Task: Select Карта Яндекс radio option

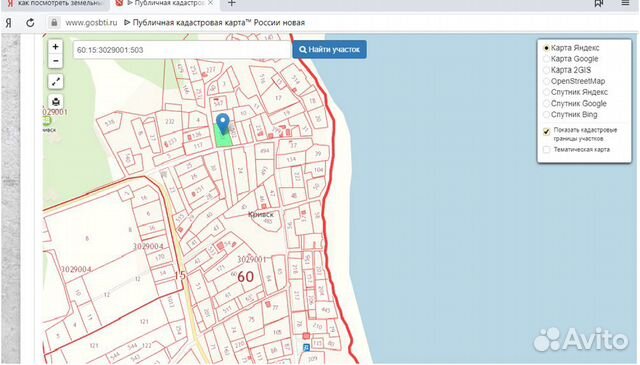Action: (546, 48)
